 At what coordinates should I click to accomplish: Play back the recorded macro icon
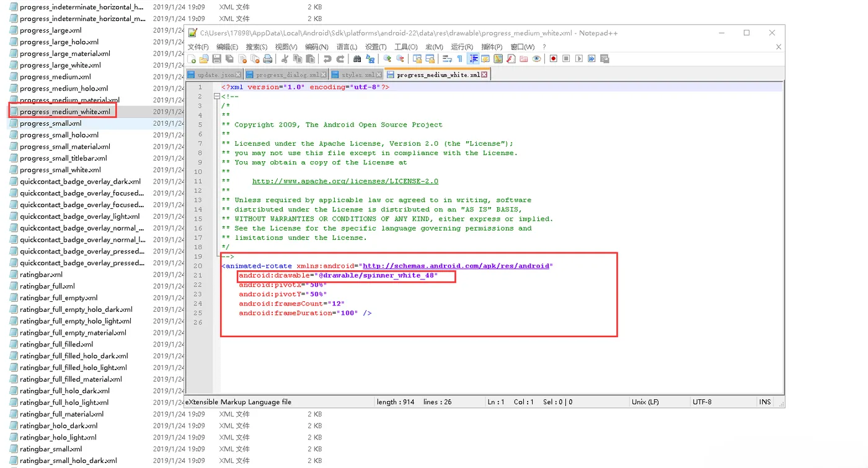click(578, 59)
